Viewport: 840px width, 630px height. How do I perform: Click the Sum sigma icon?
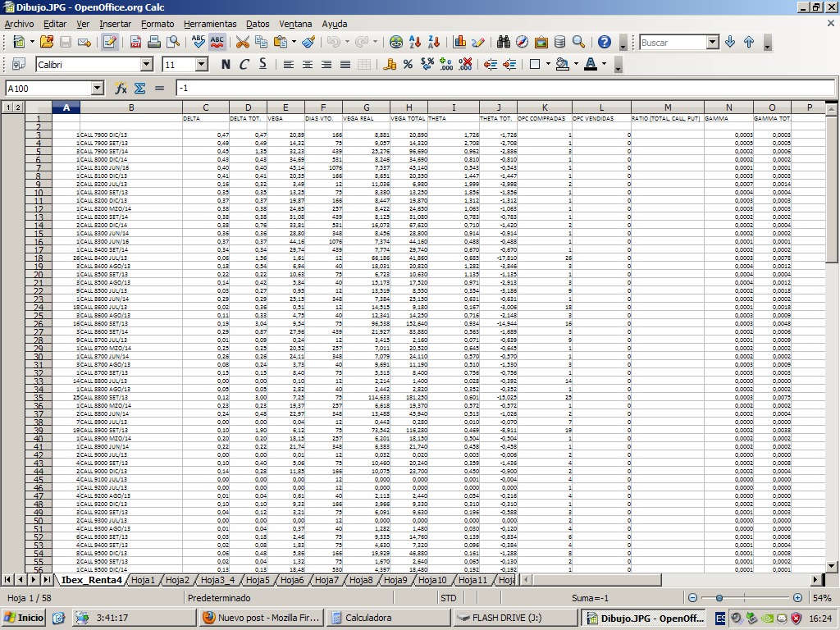139,88
